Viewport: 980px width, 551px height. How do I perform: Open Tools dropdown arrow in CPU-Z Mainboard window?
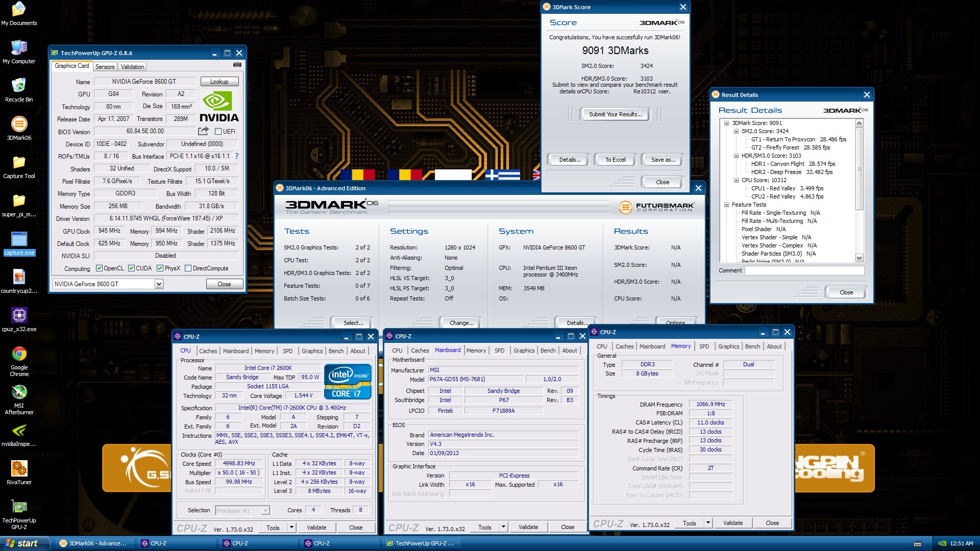pos(503,527)
